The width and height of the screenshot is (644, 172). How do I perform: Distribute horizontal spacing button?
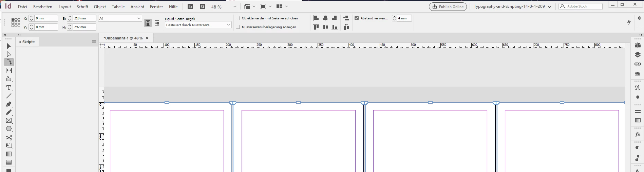pyautogui.click(x=346, y=27)
